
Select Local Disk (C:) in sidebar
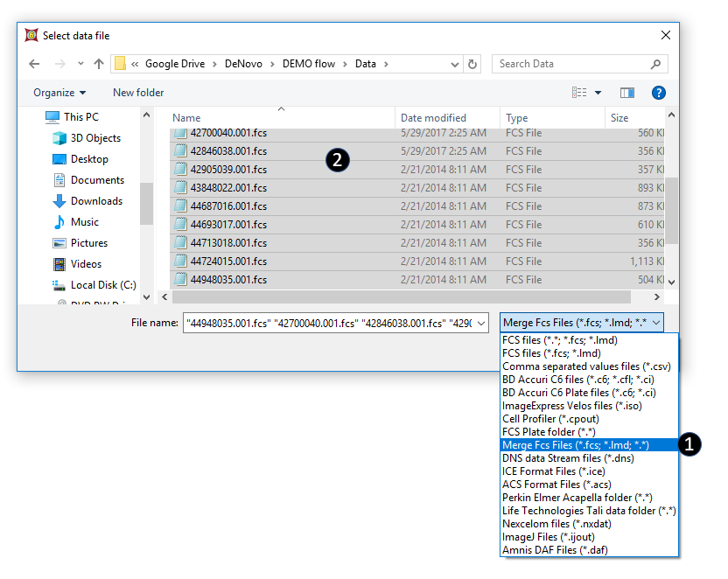click(x=103, y=285)
